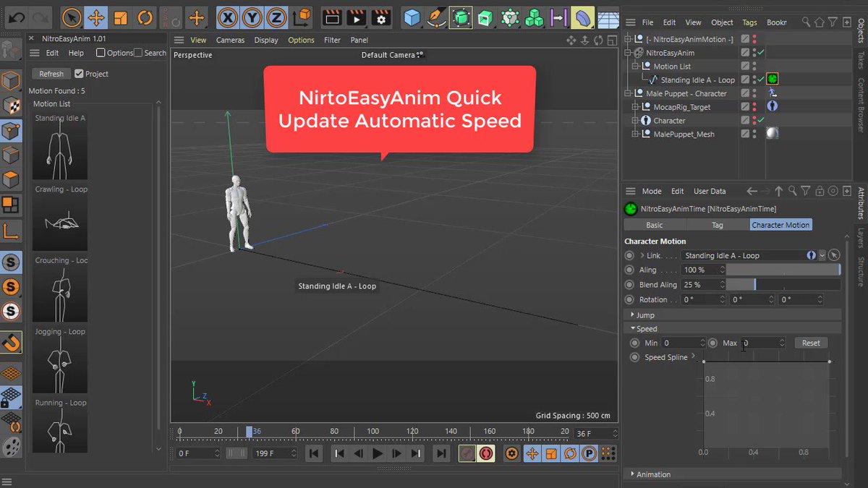Screen dimensions: 868x488
Task: Open Cameras menu in viewport
Action: coord(230,40)
